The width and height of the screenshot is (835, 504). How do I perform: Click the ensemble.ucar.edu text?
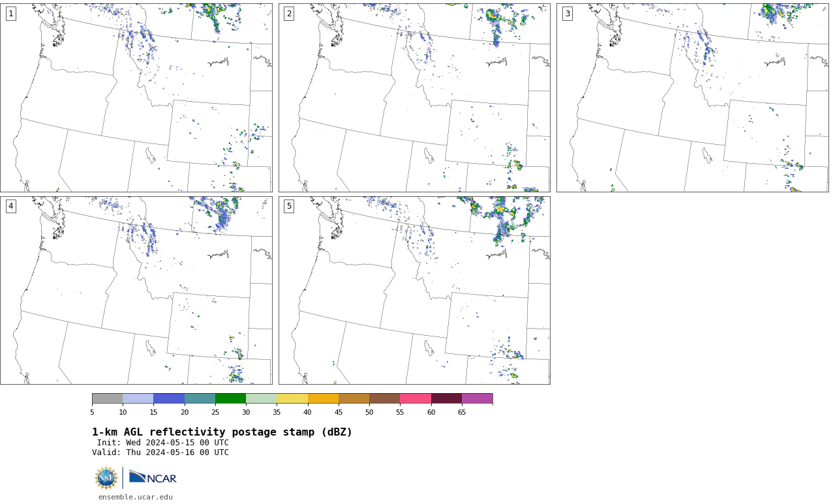pos(136,497)
